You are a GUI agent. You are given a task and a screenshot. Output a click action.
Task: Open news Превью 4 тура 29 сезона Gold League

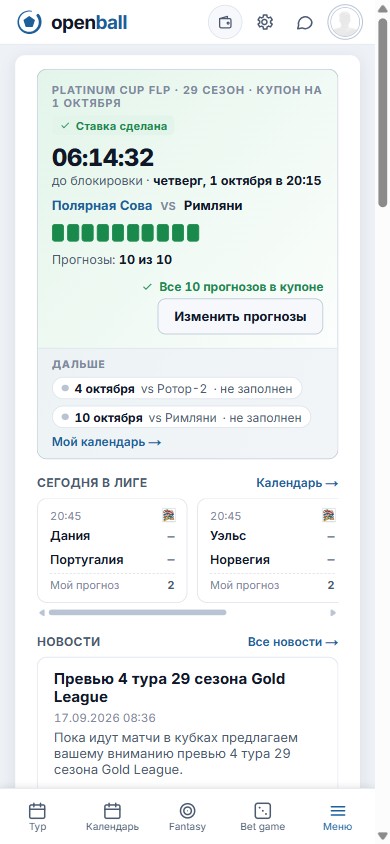[169, 688]
